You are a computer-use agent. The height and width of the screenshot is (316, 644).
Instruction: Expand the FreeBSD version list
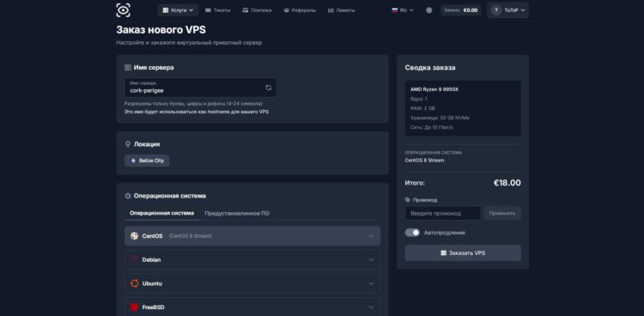[252, 307]
